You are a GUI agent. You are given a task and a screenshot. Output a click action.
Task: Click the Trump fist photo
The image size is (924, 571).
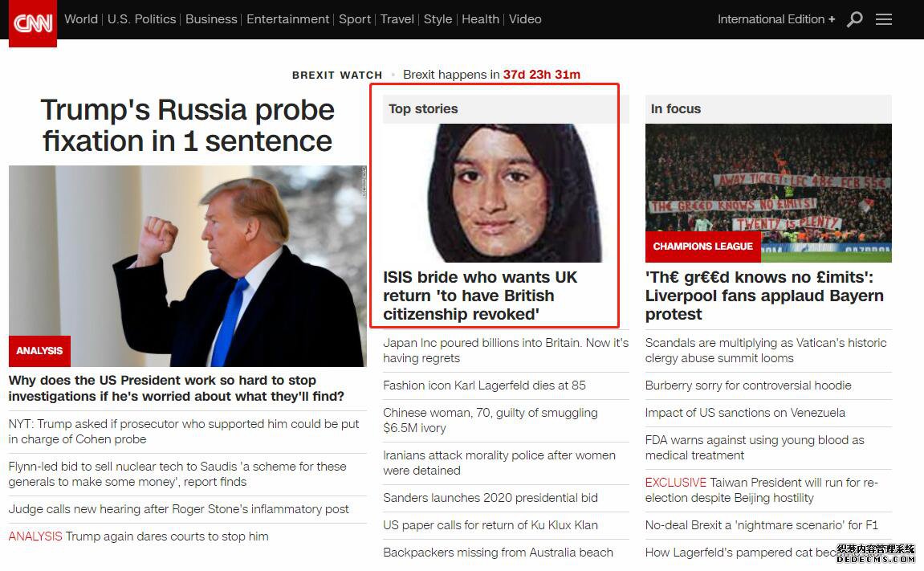187,266
